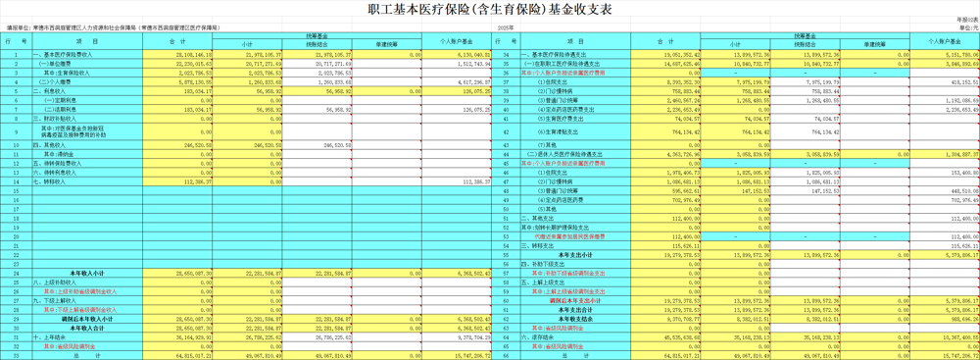This screenshot has height=360, width=980.
Task: Select the (5)生育医疗费支出 row label
Action: (561, 119)
